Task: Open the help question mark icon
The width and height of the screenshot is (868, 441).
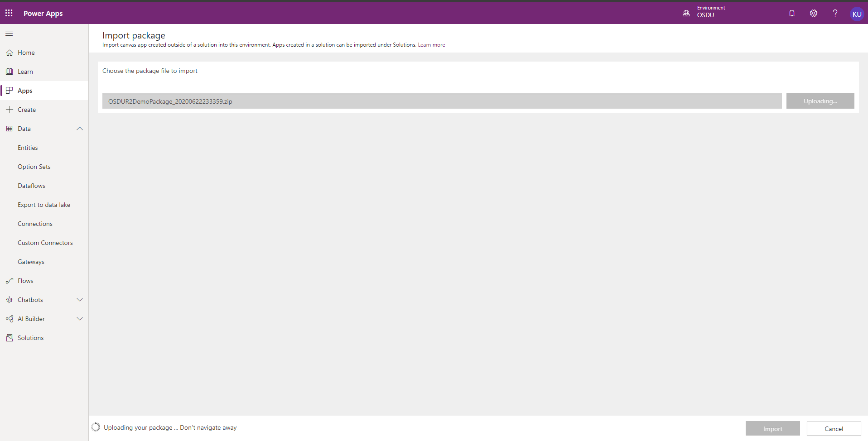Action: coord(835,13)
